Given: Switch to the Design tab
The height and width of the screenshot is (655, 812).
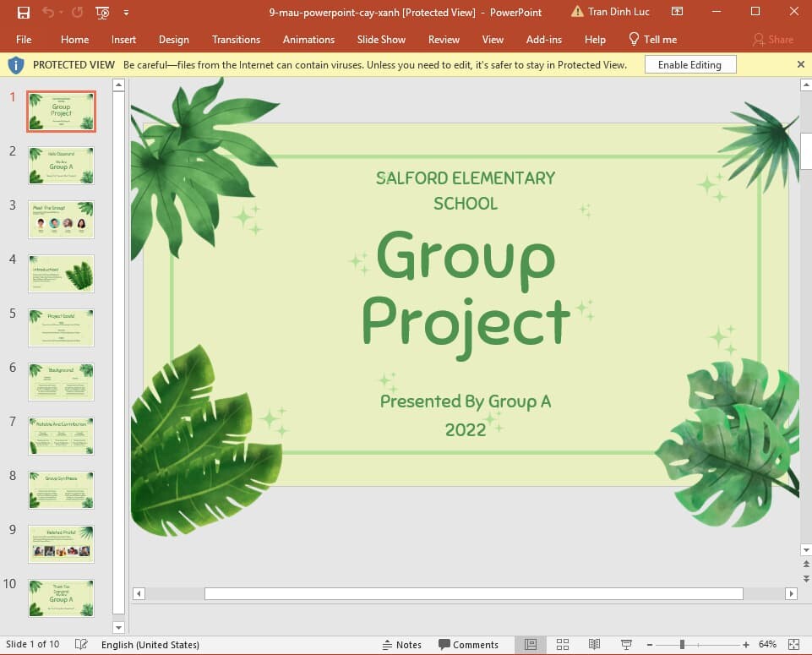Looking at the screenshot, I should click(174, 40).
